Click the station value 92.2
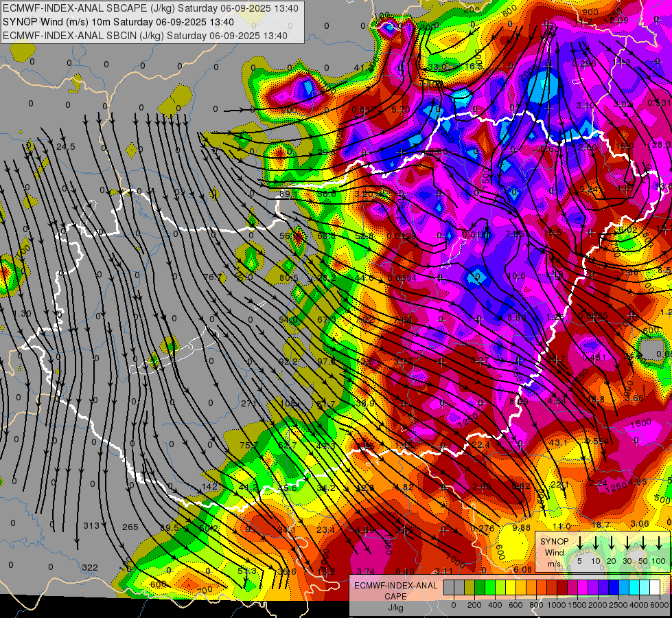 point(288,362)
